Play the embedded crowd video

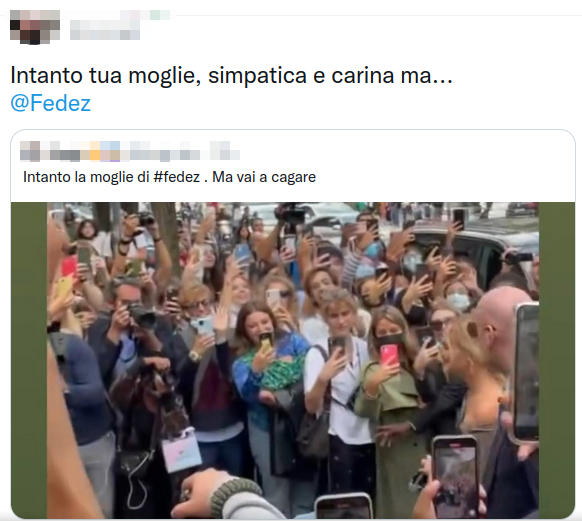click(293, 360)
